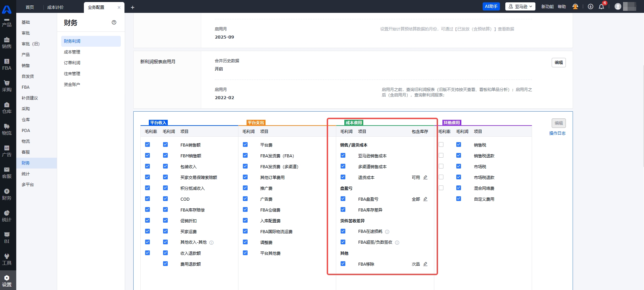
Task: Add a new tab with the plus button
Action: click(x=133, y=7)
